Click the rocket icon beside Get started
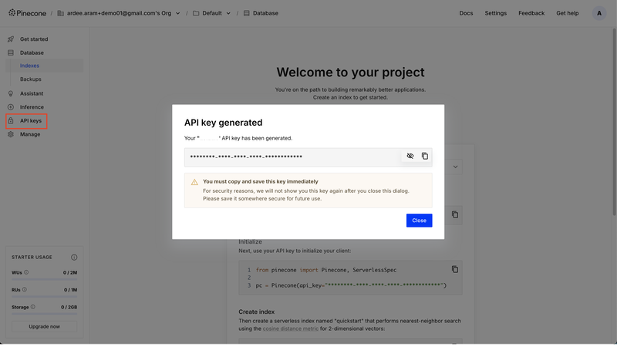617x364 pixels. (11, 39)
